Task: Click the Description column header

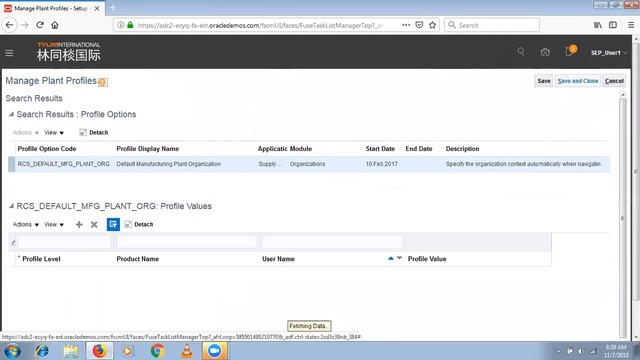Action: coord(462,149)
